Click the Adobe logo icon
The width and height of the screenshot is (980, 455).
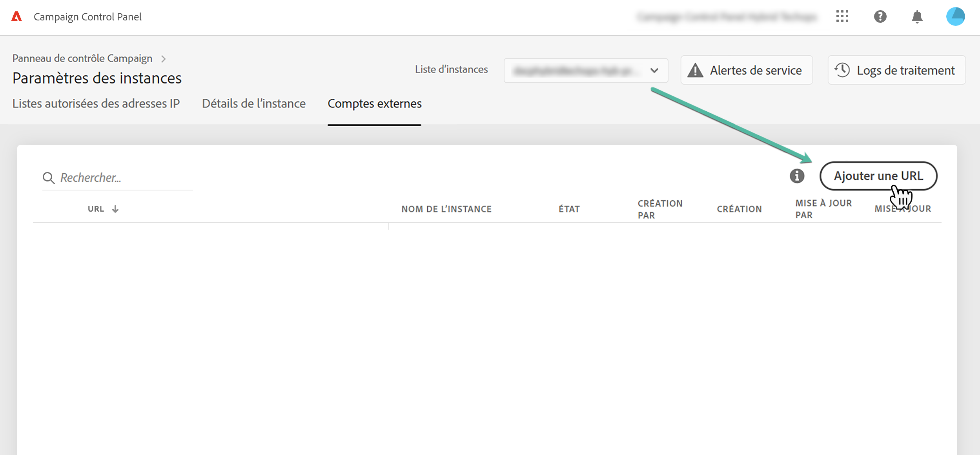click(x=16, y=16)
